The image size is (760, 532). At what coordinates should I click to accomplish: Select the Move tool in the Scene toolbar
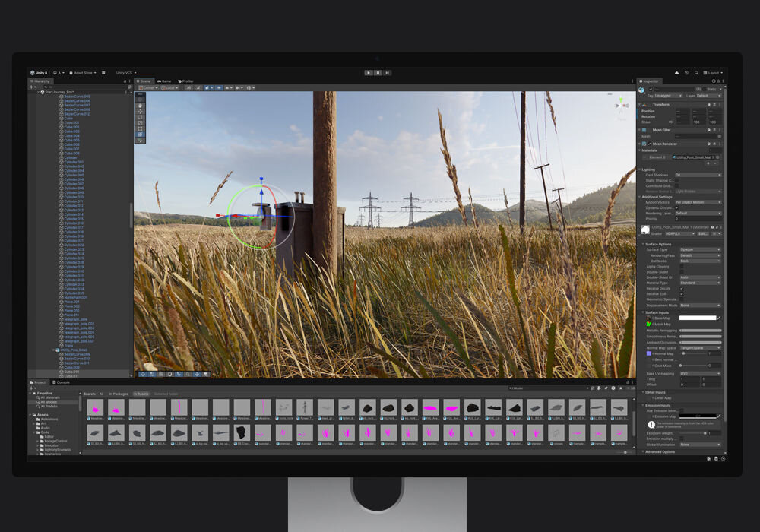(x=139, y=110)
